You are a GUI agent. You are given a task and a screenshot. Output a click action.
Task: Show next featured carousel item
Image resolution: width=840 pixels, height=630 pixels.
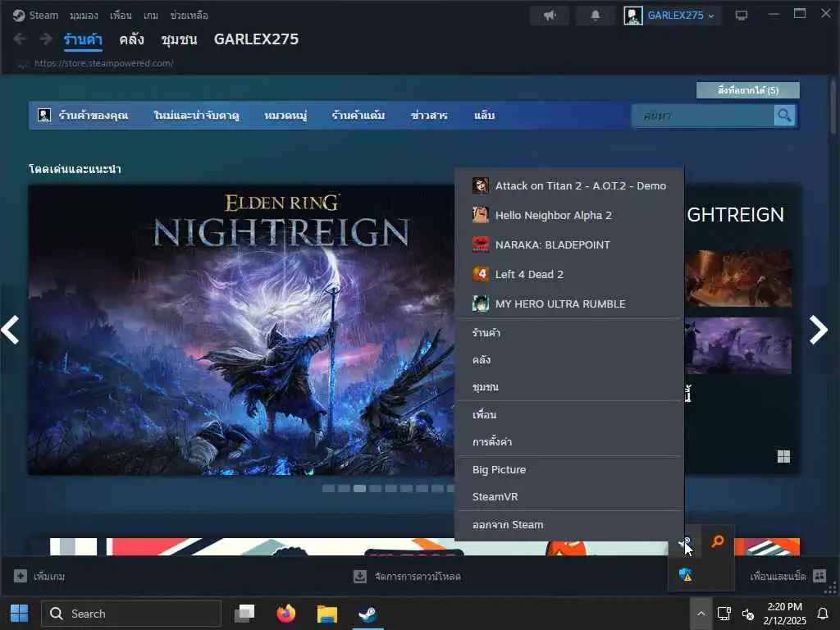818,330
